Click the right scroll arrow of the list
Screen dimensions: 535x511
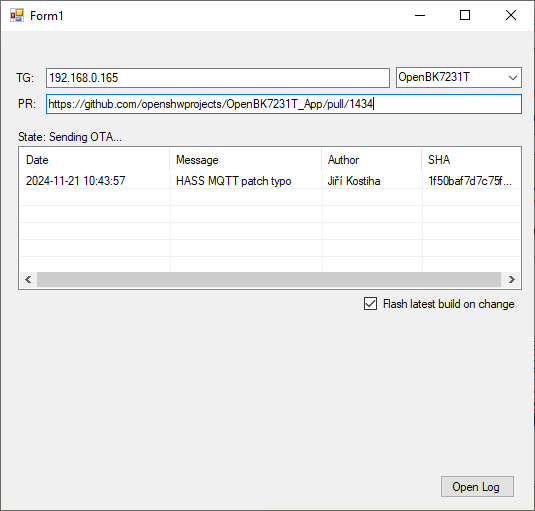(x=511, y=280)
